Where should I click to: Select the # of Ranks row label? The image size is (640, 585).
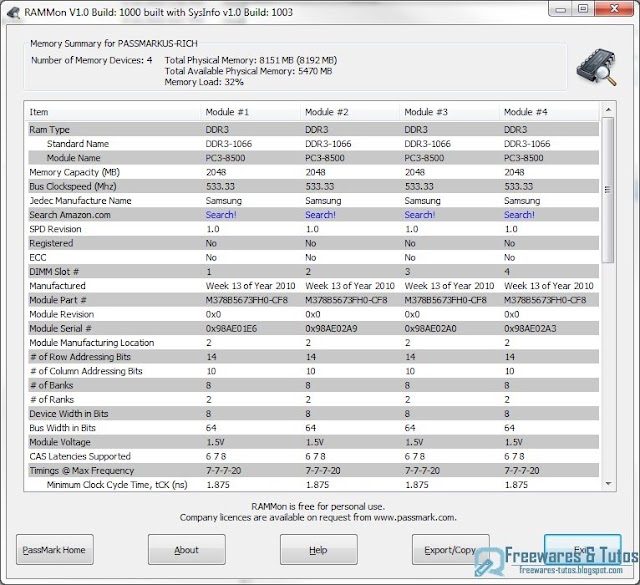pos(52,400)
